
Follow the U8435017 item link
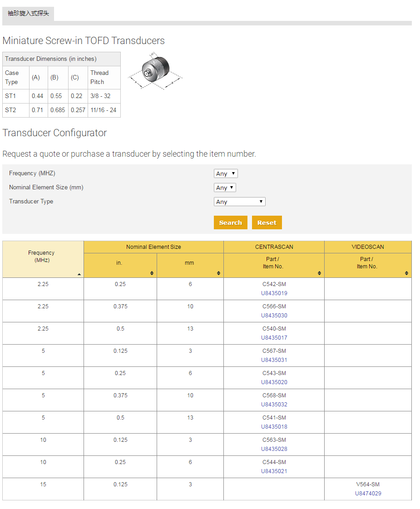[274, 338]
